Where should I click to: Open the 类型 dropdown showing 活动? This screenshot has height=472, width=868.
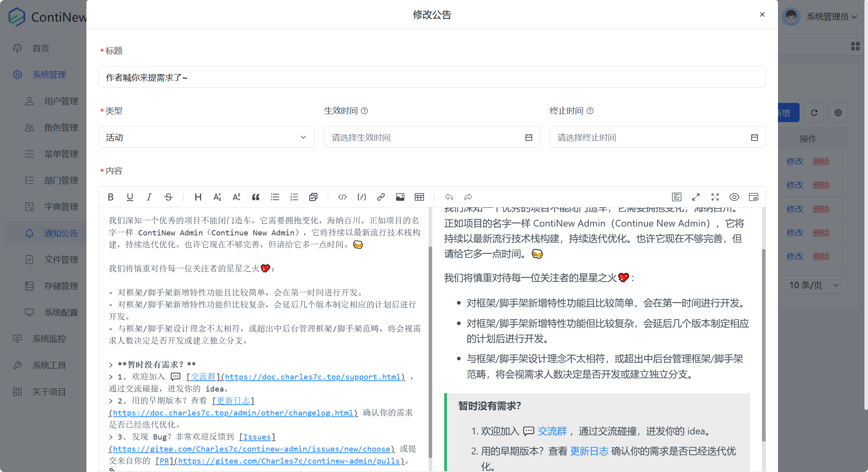(x=206, y=137)
